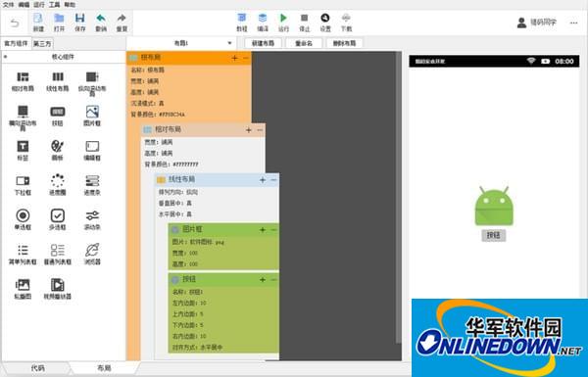The height and width of the screenshot is (377, 588).
Task: Switch to the 第三方 components tab
Action: [x=42, y=44]
